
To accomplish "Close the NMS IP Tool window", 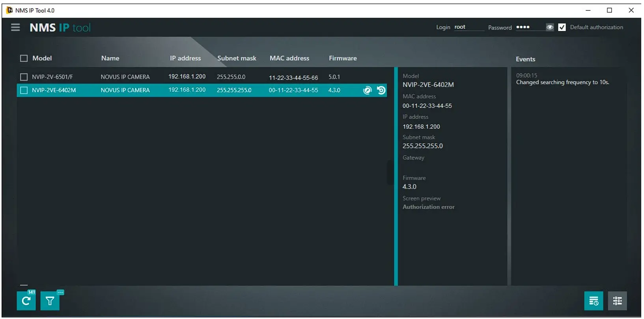I will tap(631, 10).
